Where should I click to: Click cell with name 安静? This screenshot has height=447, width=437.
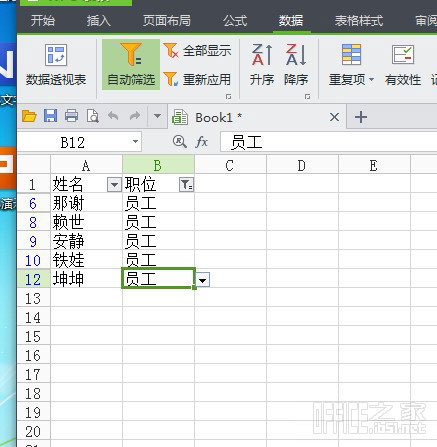click(86, 241)
